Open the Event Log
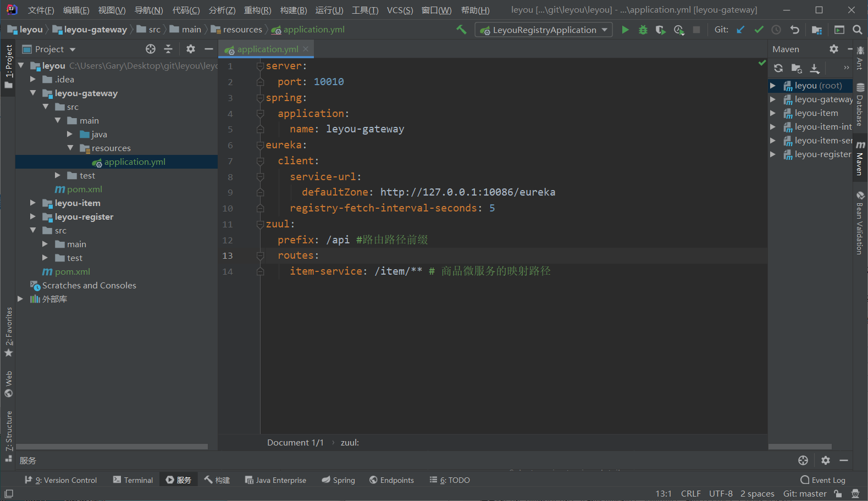 click(x=823, y=480)
